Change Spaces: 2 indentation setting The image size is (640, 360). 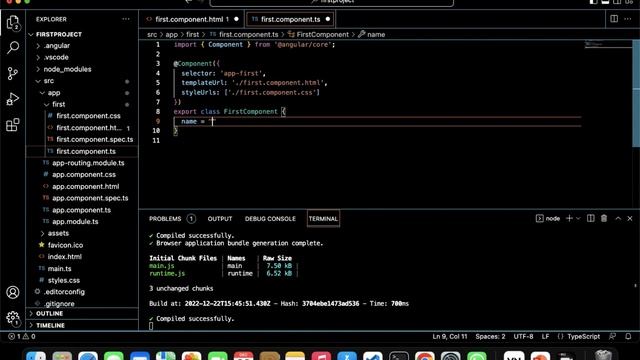[x=490, y=336]
